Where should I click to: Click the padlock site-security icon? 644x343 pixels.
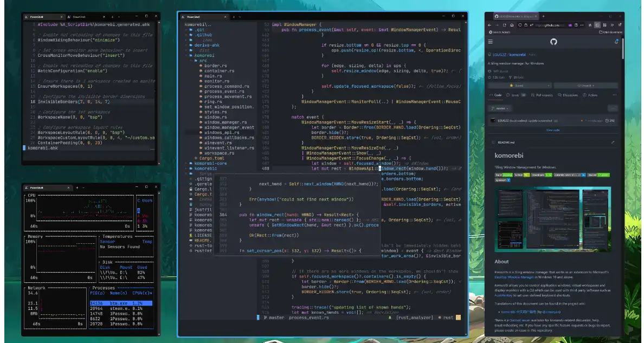[x=526, y=25]
